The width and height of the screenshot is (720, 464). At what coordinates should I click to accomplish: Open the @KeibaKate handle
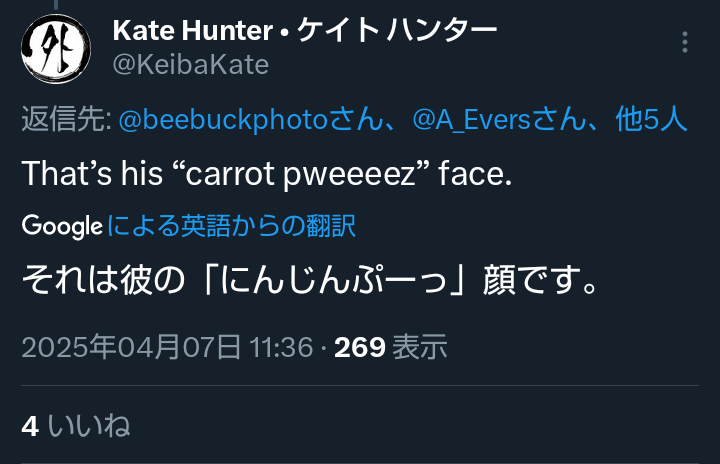tap(190, 65)
